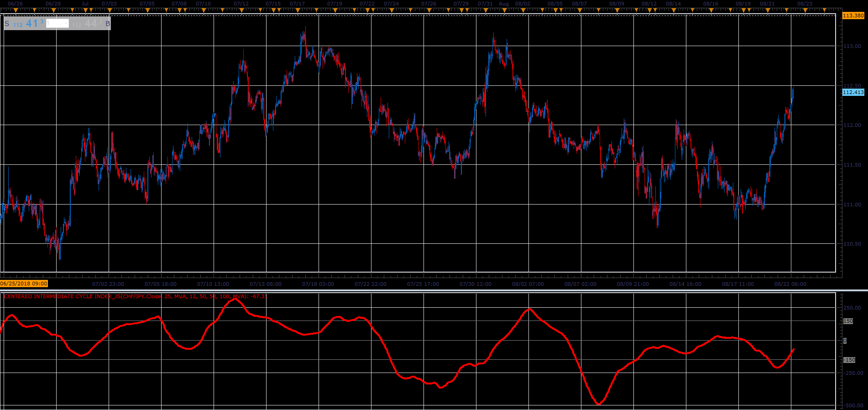This screenshot has height=410, width=868.
Task: Click the orange marker under the 07/03 date
Action: pyautogui.click(x=110, y=11)
